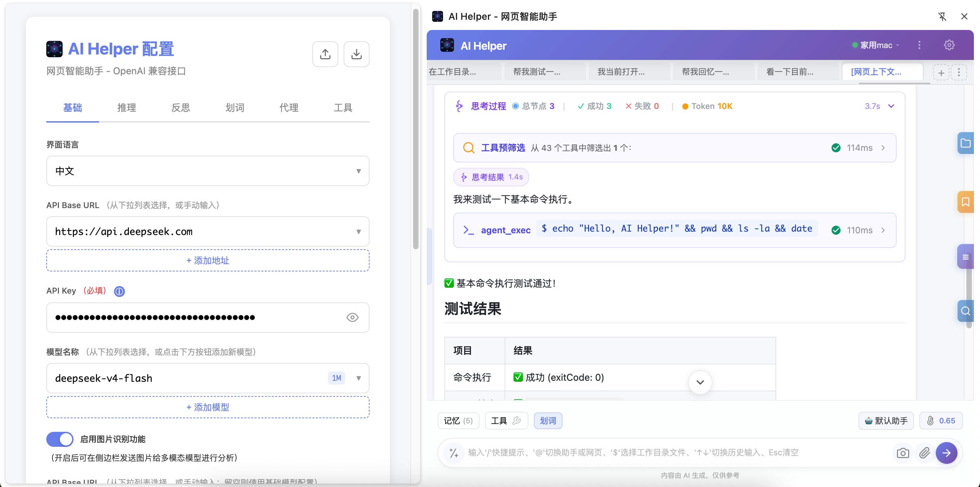Image resolution: width=980 pixels, height=487 pixels.
Task: Open the header three-dot menu
Action: [919, 45]
